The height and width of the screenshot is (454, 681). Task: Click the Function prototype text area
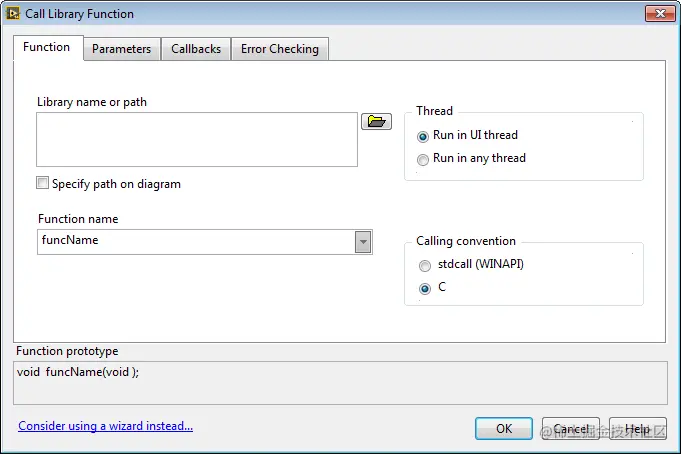[x=340, y=382]
